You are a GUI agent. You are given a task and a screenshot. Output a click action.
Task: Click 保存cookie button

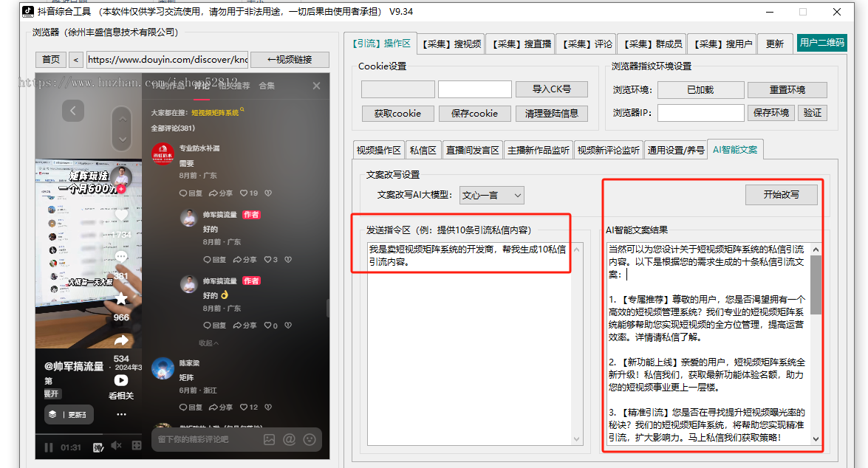(474, 114)
